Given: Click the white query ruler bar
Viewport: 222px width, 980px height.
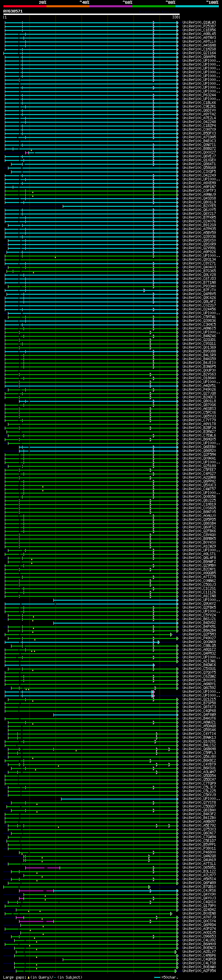Looking at the screenshot, I should tap(92, 14).
